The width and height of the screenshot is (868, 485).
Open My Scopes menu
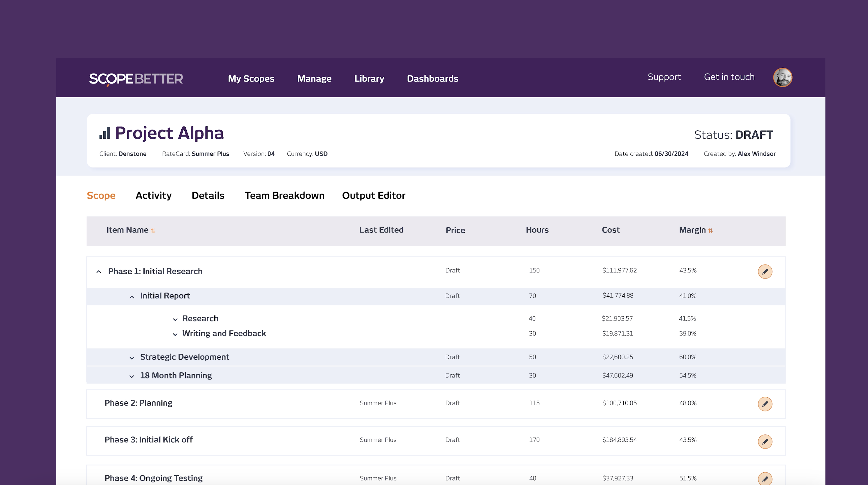251,79
